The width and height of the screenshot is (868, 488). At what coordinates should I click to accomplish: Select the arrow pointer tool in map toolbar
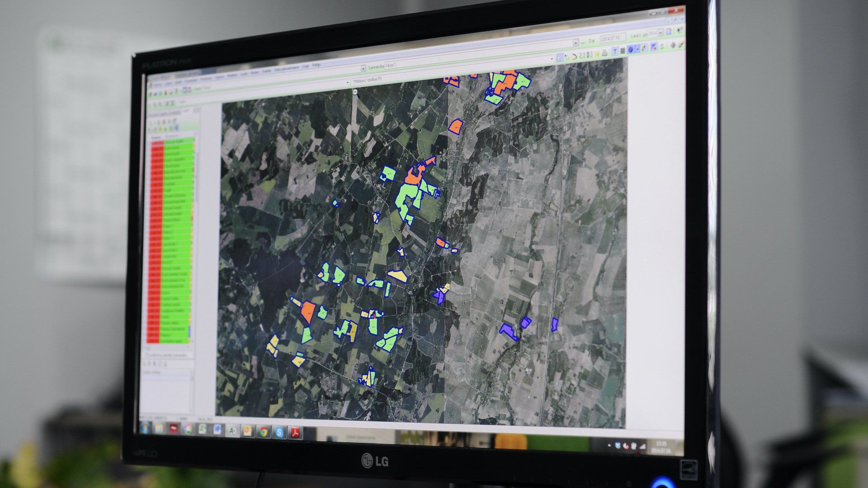coord(560,57)
